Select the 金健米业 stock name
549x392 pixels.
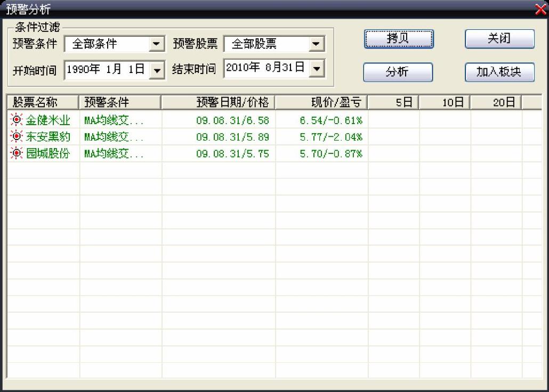[48, 120]
